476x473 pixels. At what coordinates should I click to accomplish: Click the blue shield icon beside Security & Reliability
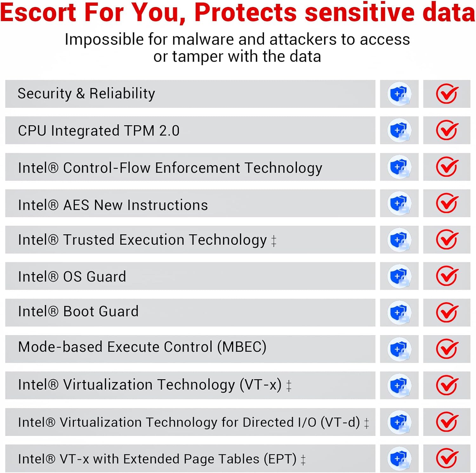[399, 94]
